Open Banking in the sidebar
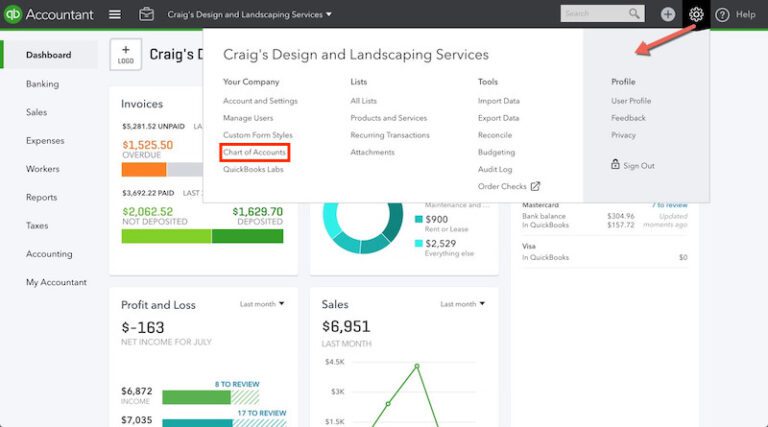This screenshot has width=768, height=427. coord(43,84)
